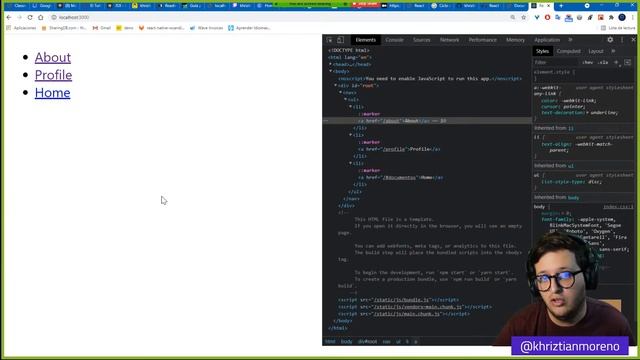The image size is (640, 360).
Task: Switch to the Console tab
Action: [x=394, y=40]
